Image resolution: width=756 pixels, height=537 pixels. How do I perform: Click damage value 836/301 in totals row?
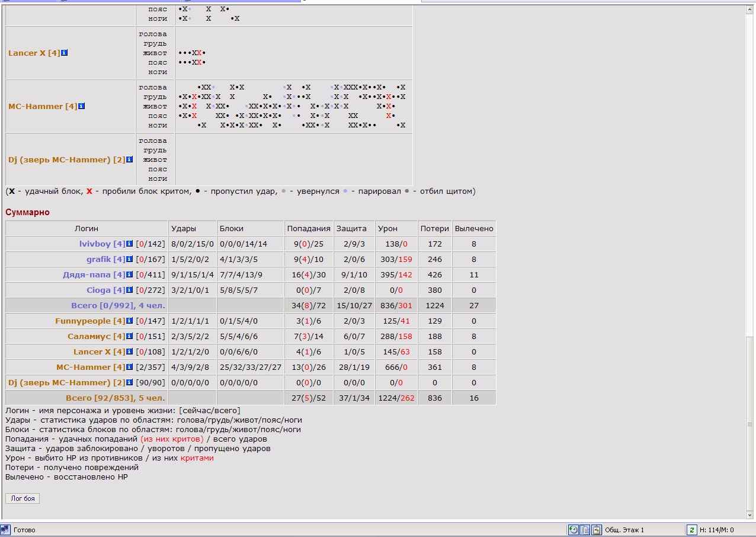[x=396, y=305]
